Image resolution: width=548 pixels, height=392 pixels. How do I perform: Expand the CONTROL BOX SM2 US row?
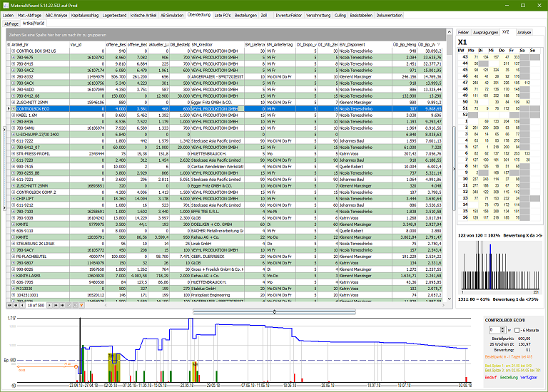click(13, 51)
